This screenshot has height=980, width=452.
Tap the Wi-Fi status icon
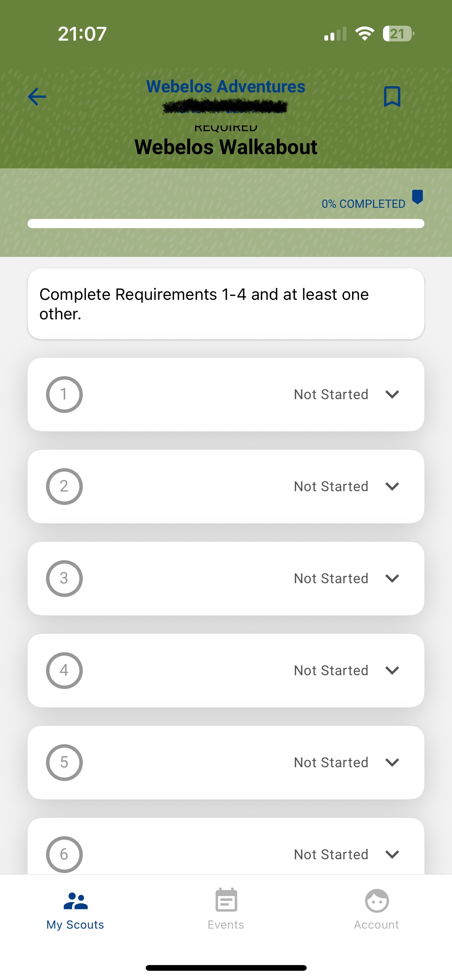click(365, 34)
